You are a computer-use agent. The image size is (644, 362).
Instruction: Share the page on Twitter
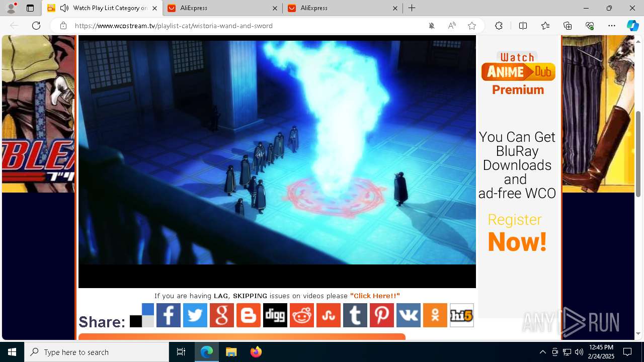click(x=195, y=315)
